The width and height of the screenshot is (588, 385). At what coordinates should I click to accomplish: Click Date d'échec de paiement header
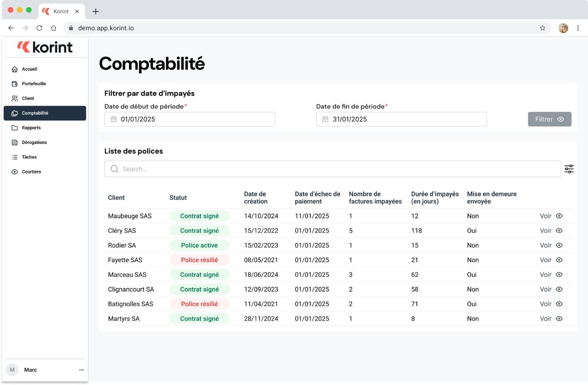318,198
